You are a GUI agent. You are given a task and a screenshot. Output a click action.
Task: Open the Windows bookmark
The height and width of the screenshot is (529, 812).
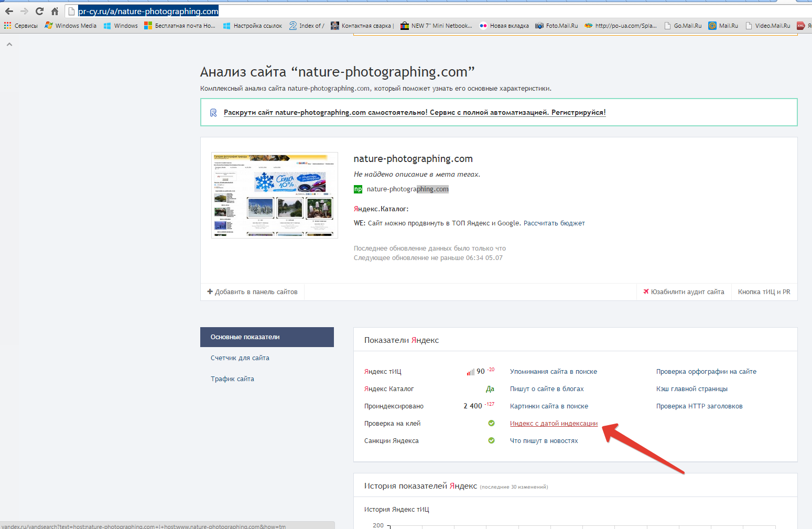pyautogui.click(x=121, y=26)
